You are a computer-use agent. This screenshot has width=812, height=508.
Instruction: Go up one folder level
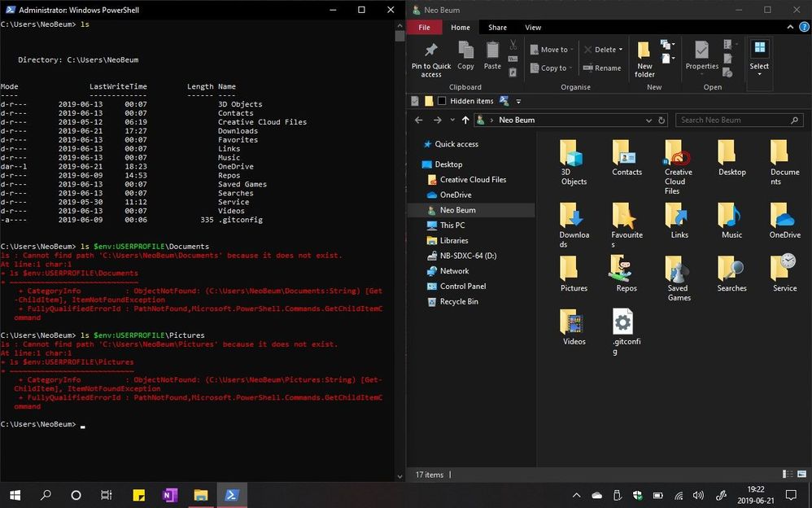coord(465,120)
